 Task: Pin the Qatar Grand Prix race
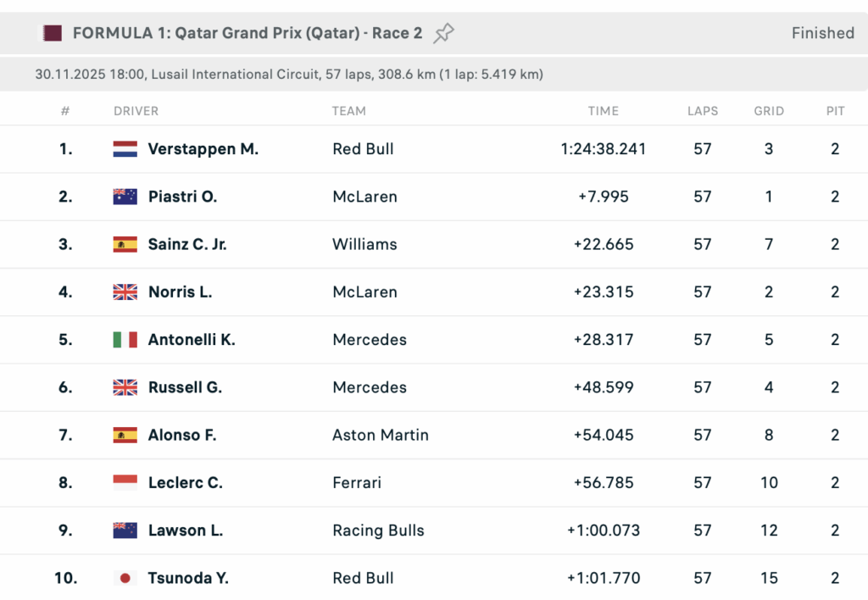pos(443,33)
